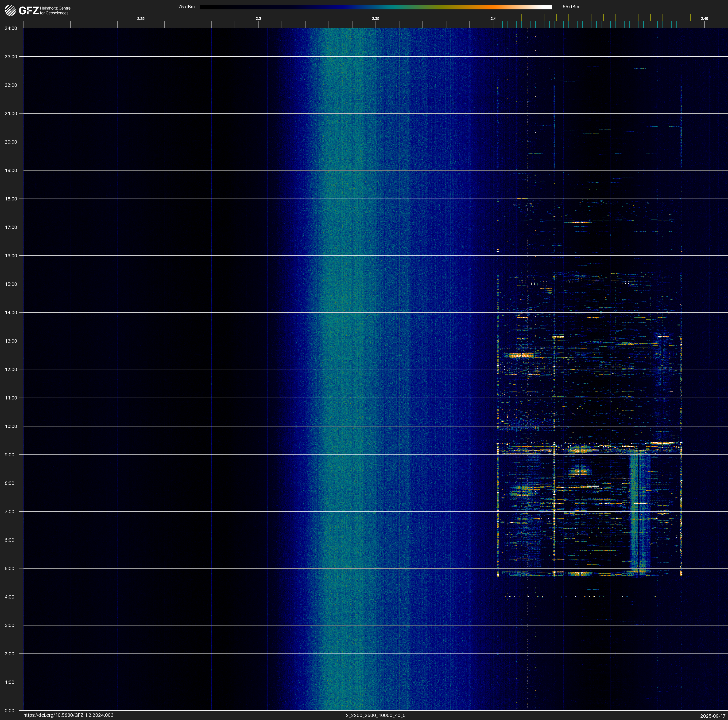Select the 18:00 time axis label

click(x=11, y=199)
